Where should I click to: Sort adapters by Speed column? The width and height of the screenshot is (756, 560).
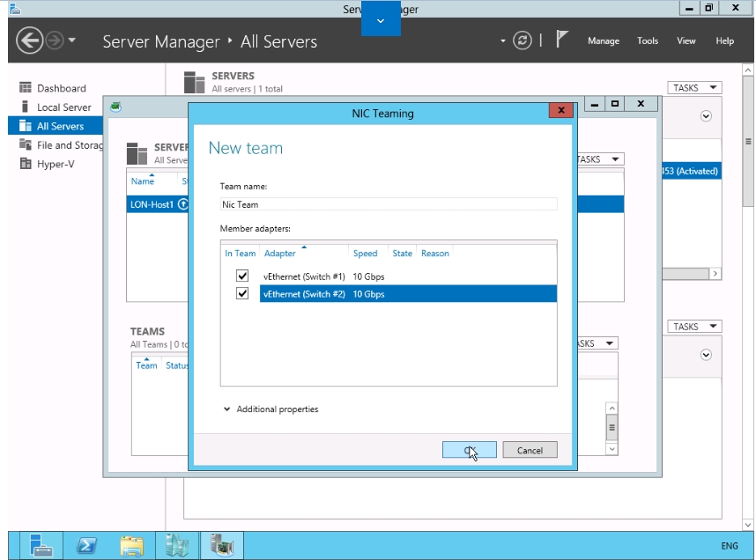click(365, 254)
